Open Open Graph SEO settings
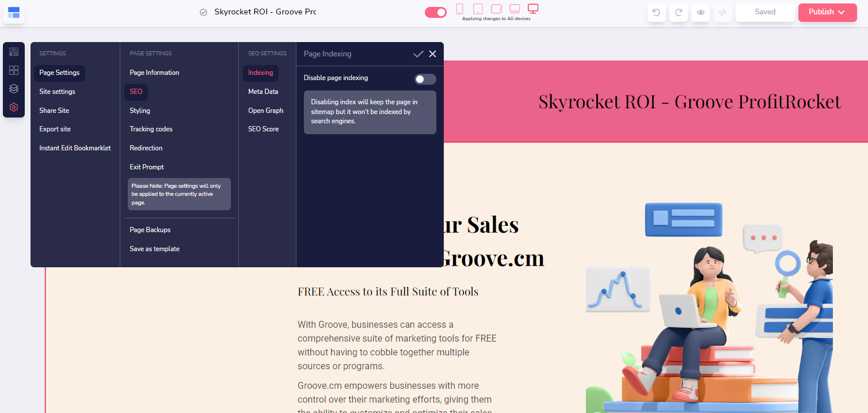868x413 pixels. (x=266, y=111)
